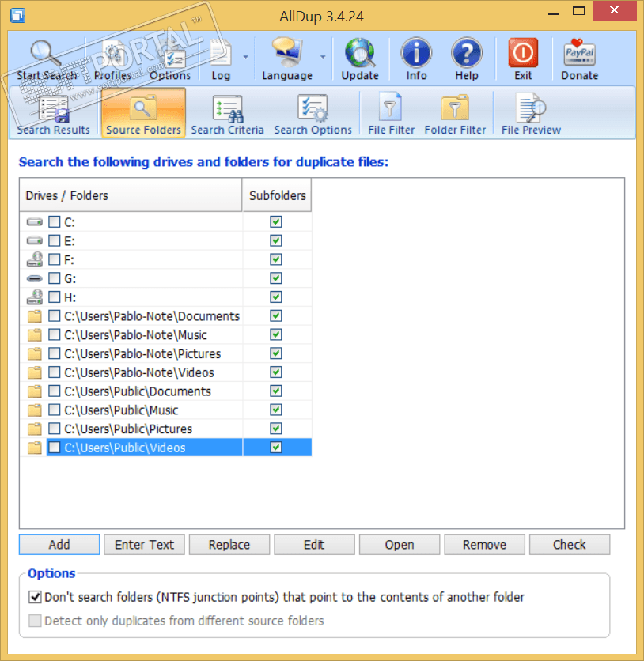The width and height of the screenshot is (644, 661).
Task: Open the File Preview tab
Action: pyautogui.click(x=531, y=112)
